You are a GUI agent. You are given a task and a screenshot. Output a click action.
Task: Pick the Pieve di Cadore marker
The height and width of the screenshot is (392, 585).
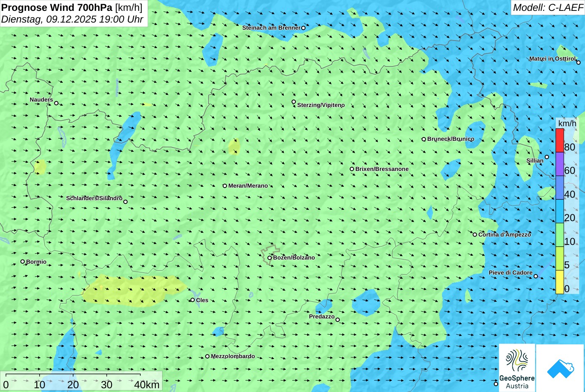pyautogui.click(x=536, y=276)
